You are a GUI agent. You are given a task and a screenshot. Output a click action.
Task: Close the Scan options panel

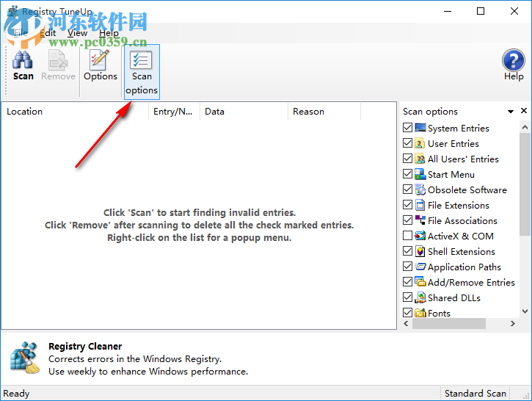point(524,111)
